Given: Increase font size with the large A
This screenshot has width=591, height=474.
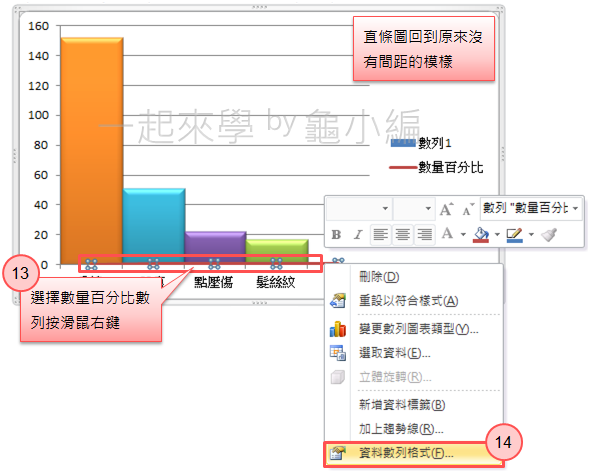Looking at the screenshot, I should pyautogui.click(x=447, y=209).
